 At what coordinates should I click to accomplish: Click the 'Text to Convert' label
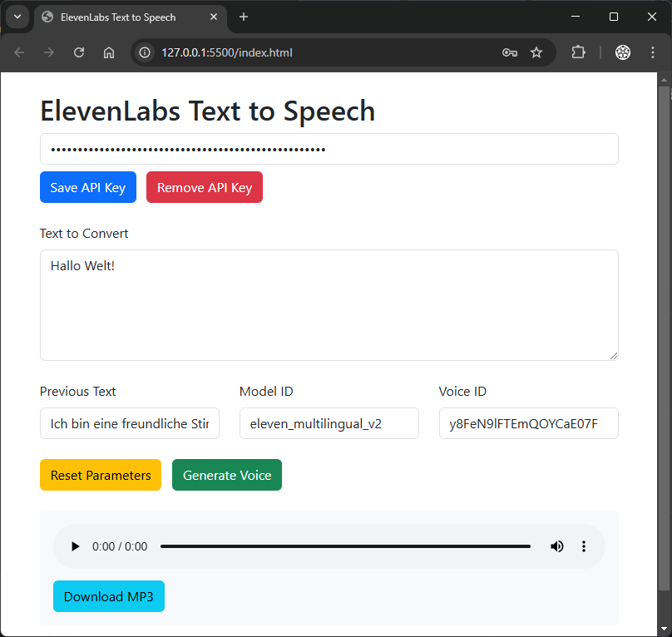point(84,234)
